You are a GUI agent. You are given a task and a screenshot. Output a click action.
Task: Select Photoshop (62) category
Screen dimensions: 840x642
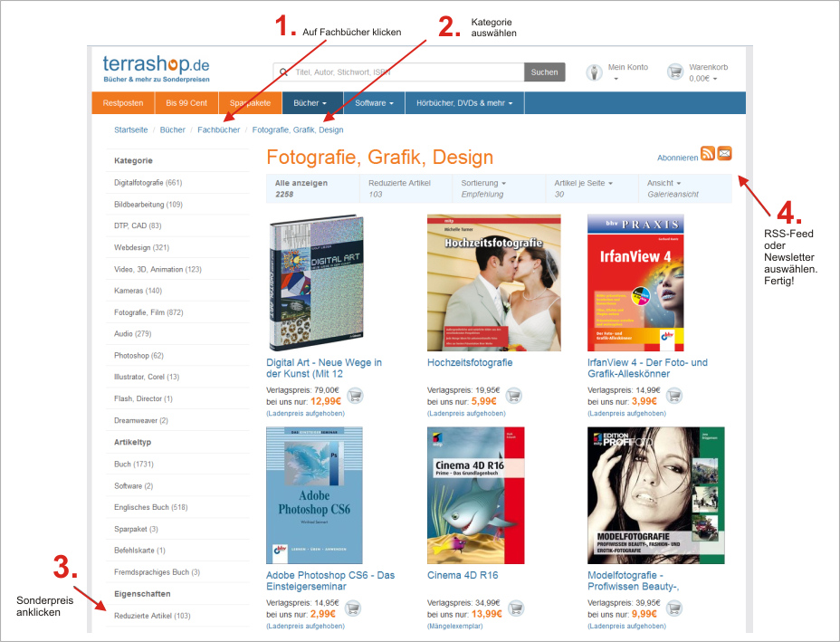[138, 355]
